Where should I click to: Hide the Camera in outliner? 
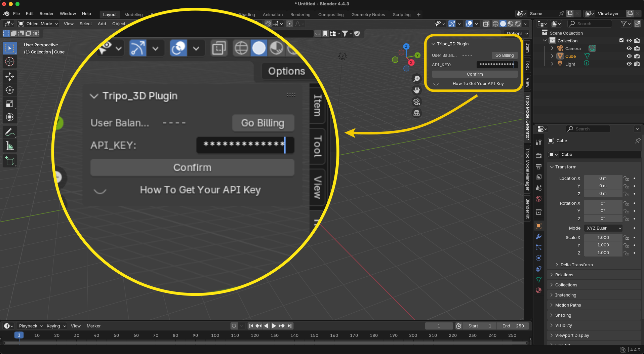point(629,48)
